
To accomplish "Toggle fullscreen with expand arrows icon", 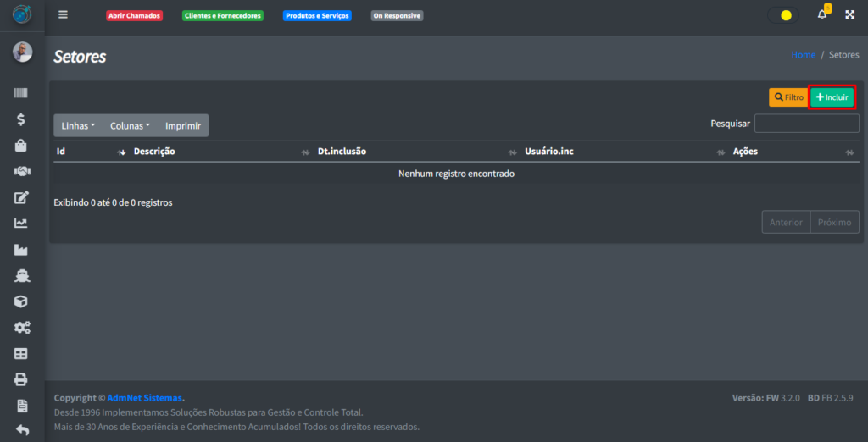I will [850, 15].
